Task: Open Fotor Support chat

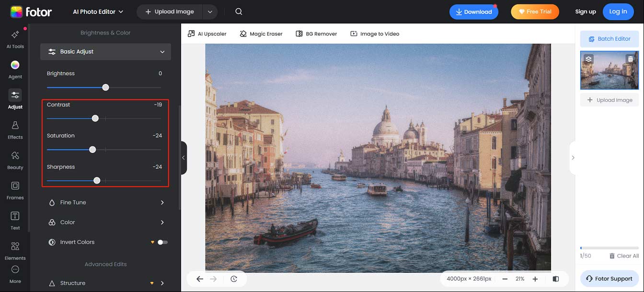Action: pos(609,279)
